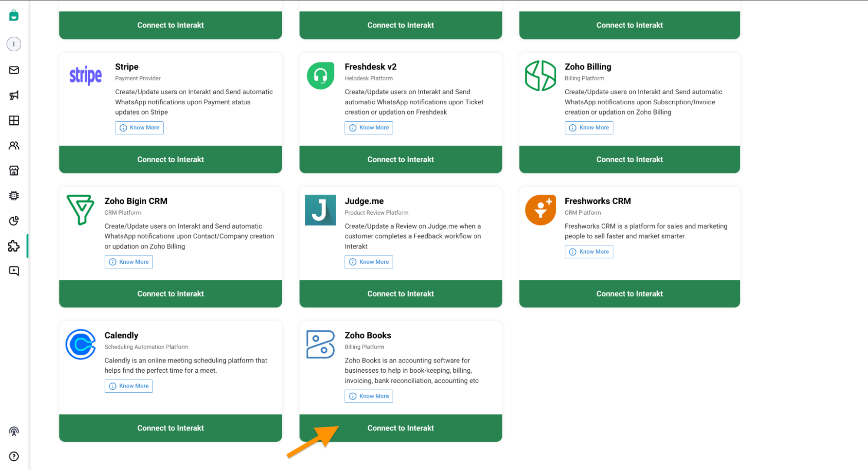This screenshot has width=868, height=471.
Task: Open the Contacts people icon
Action: pos(13,146)
